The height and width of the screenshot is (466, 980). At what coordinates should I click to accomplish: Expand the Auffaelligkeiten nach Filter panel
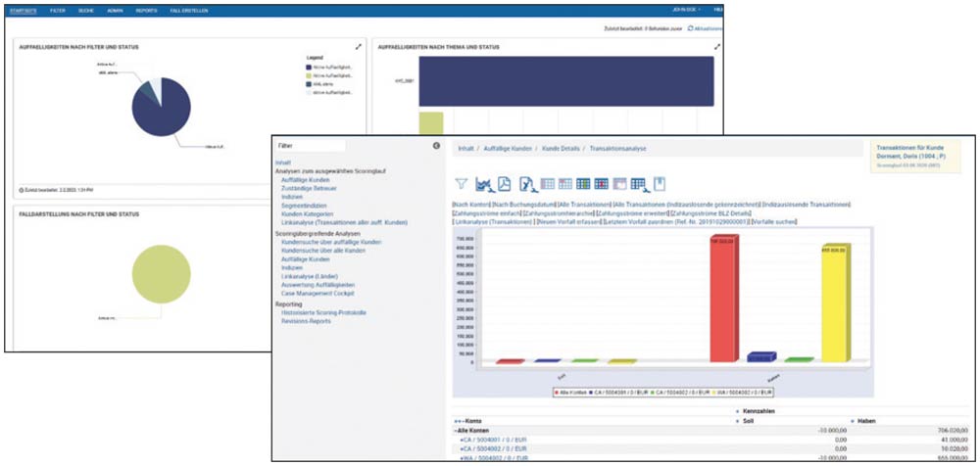(x=358, y=46)
